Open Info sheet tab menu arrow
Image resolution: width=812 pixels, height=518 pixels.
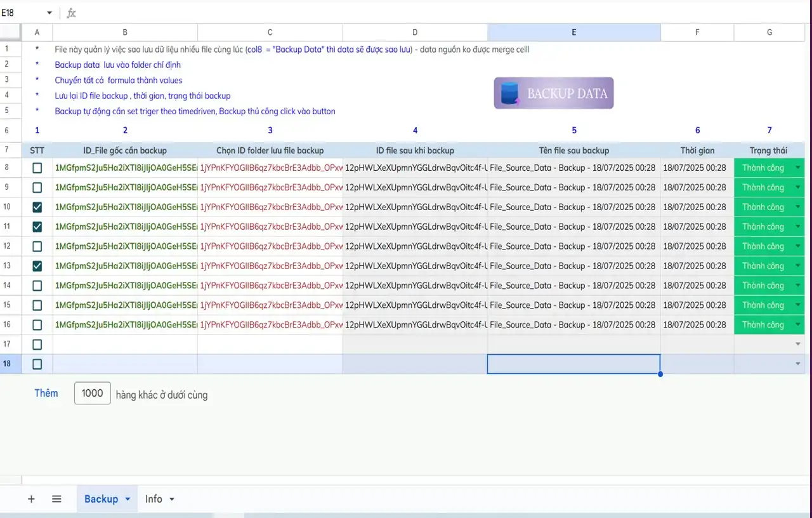pos(171,499)
